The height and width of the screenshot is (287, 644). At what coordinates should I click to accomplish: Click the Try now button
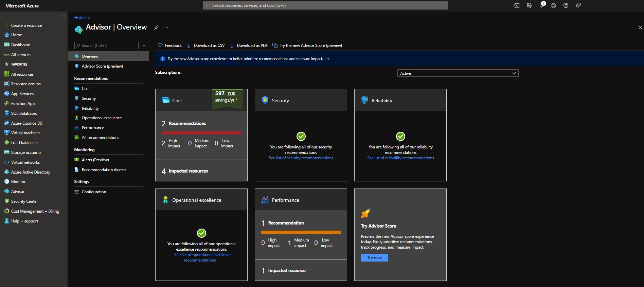tap(374, 258)
